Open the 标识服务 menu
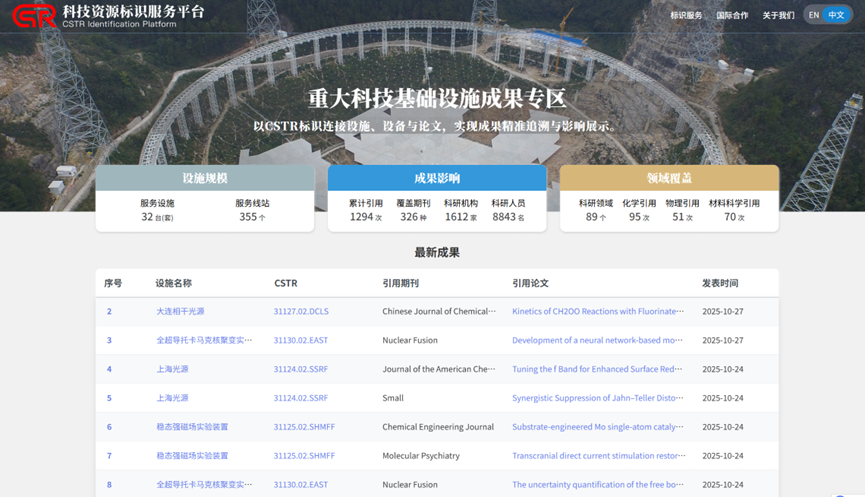This screenshot has height=497, width=865. coord(686,15)
